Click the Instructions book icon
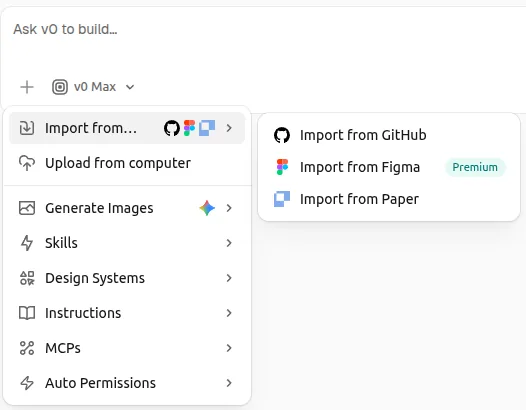Image resolution: width=526 pixels, height=410 pixels. click(27, 313)
